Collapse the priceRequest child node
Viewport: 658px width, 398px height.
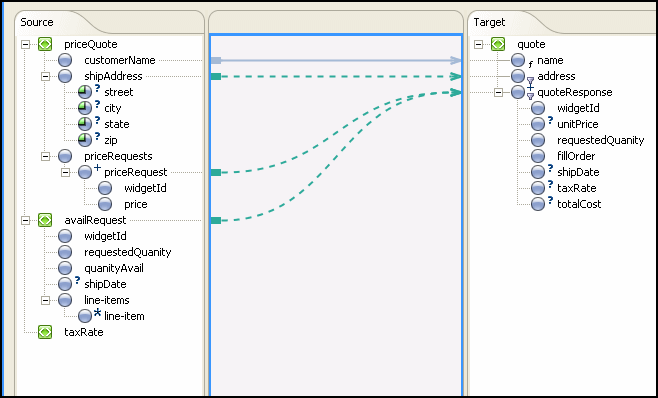(x=65, y=172)
